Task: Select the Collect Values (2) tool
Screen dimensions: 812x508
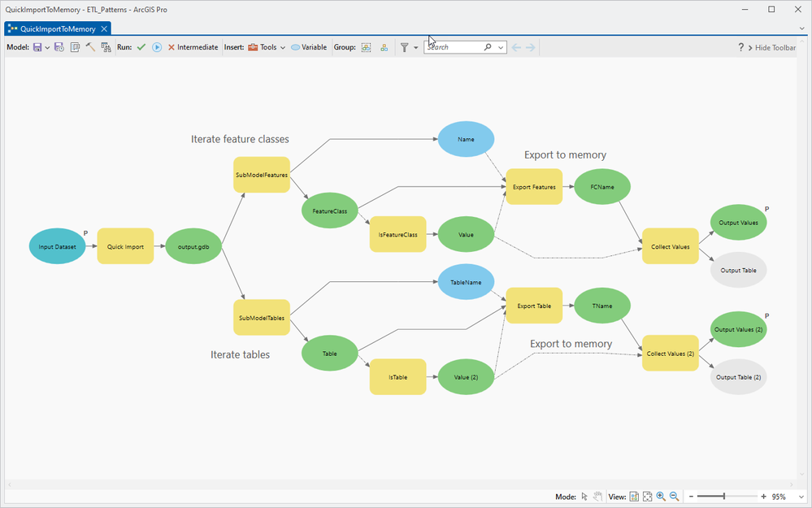Action: 670,354
